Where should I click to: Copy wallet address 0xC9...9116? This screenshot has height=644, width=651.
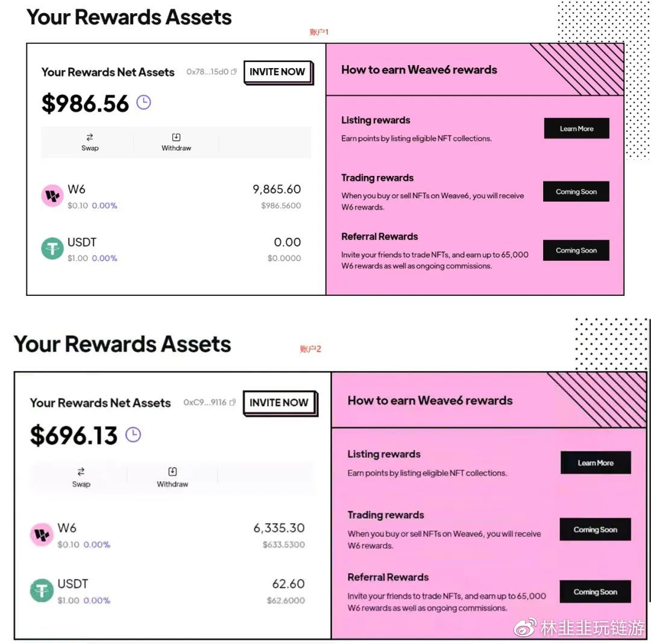tap(233, 402)
